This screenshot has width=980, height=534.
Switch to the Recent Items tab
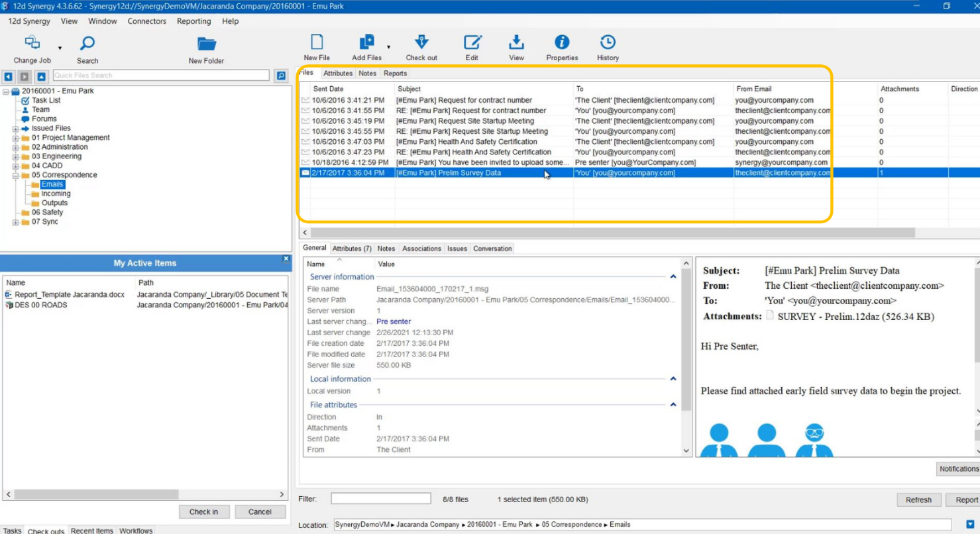(91, 531)
